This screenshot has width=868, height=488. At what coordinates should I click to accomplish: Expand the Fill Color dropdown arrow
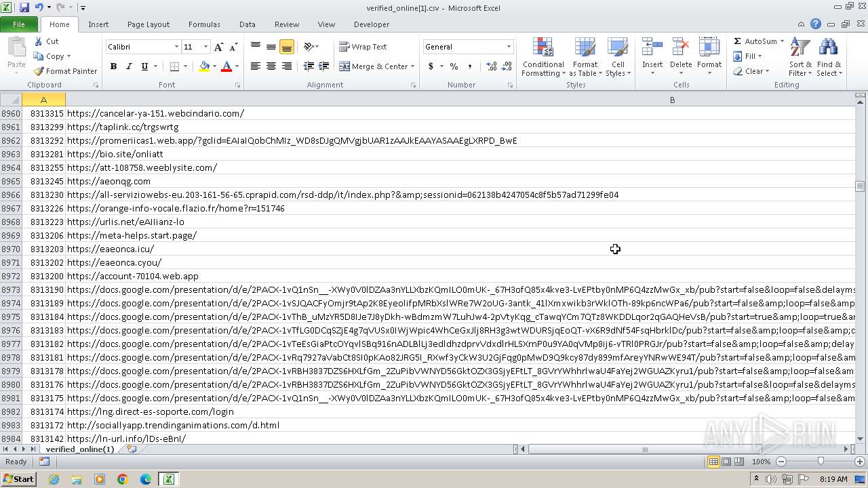coord(214,66)
